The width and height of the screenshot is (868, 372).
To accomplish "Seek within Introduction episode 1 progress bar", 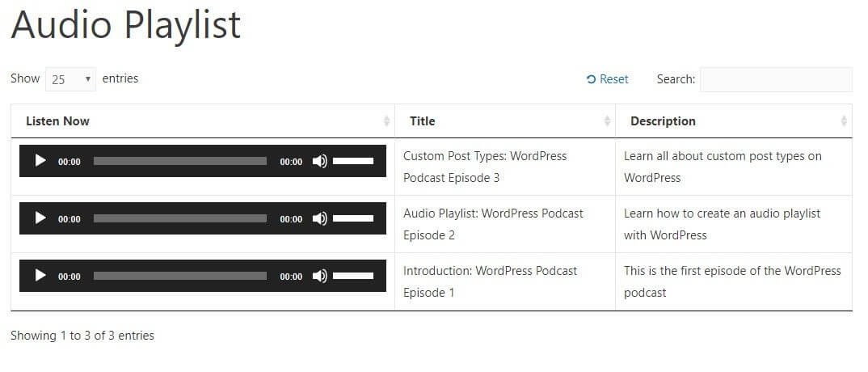I will 180,276.
